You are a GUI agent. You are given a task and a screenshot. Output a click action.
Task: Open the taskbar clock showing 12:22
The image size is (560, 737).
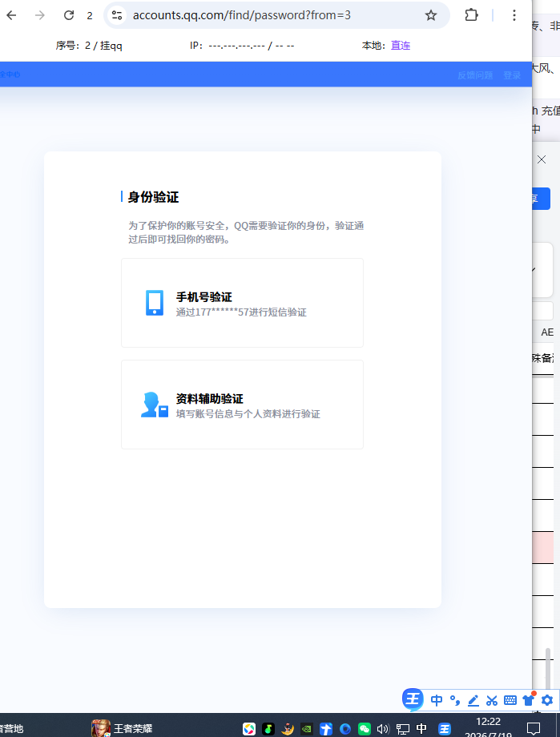coord(488,727)
